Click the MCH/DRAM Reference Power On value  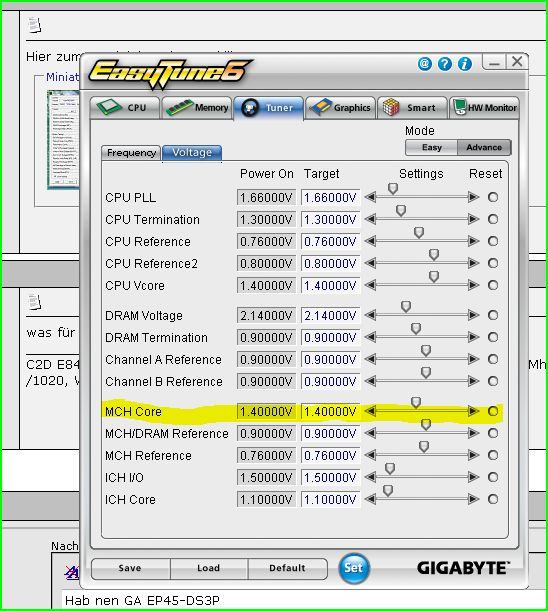click(266, 433)
